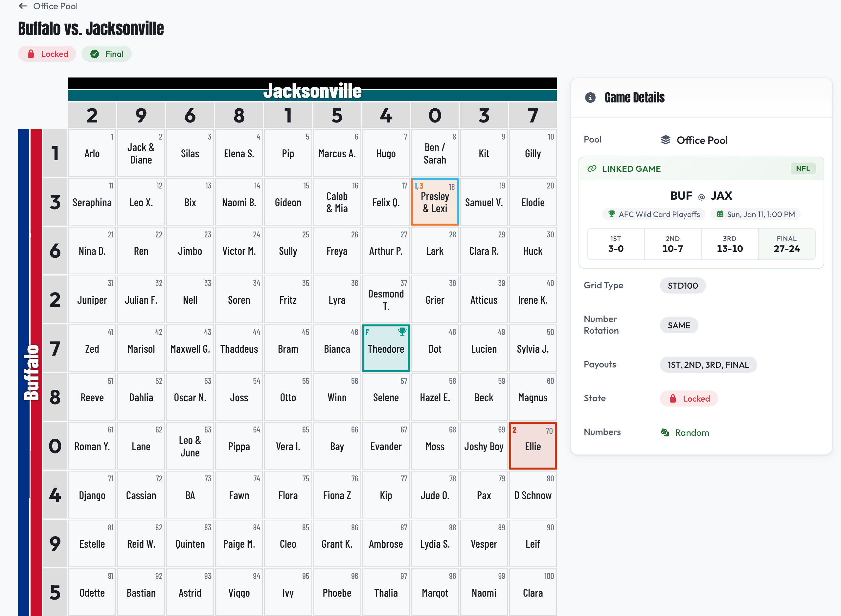Click the SAME number rotation badge
This screenshot has width=841, height=616.
pos(679,325)
